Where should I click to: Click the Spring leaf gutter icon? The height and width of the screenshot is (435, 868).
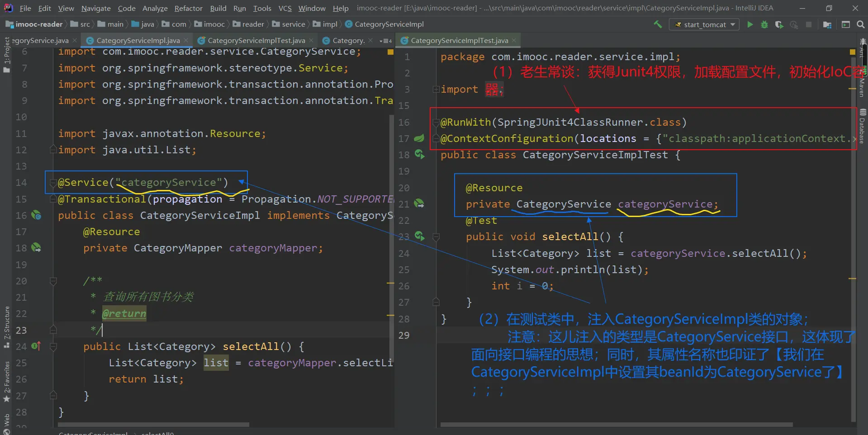(419, 138)
